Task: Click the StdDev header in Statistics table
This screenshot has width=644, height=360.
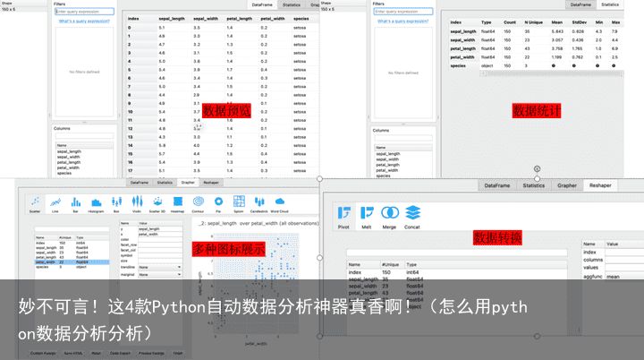Action: coord(579,22)
